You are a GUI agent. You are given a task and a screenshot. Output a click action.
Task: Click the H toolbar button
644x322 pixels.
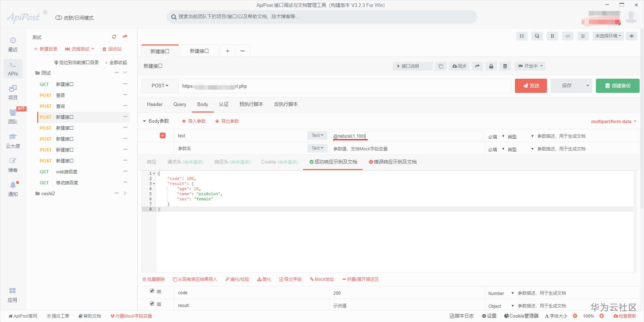point(521,36)
